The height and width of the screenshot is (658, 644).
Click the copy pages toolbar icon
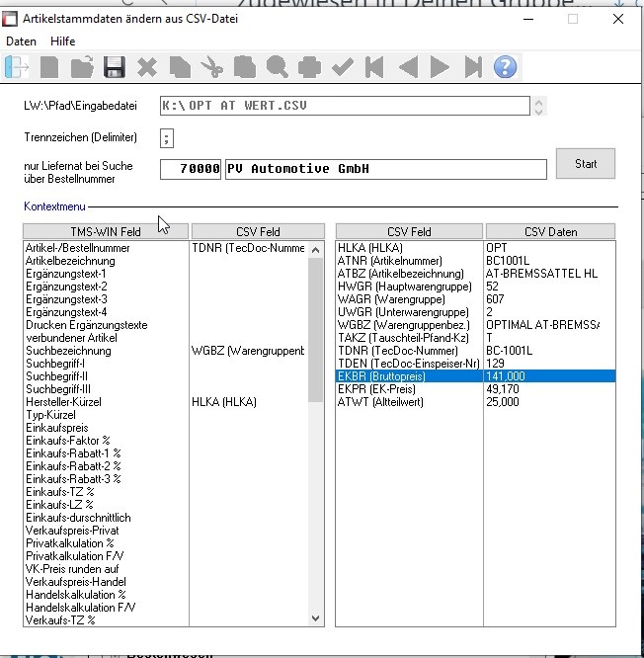pos(180,67)
